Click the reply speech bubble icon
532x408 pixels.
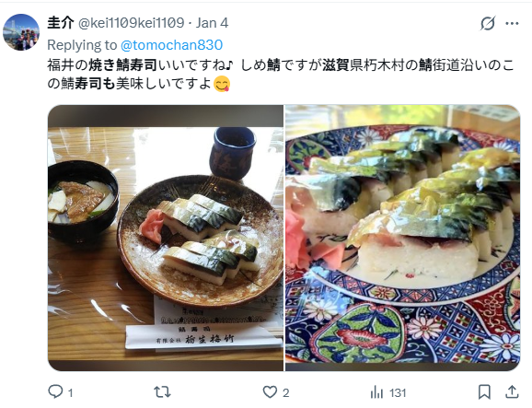(55, 391)
